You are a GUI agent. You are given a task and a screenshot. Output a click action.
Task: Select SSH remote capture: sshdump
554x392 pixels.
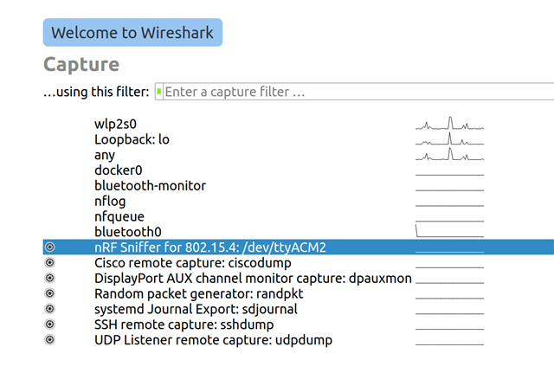(x=184, y=325)
